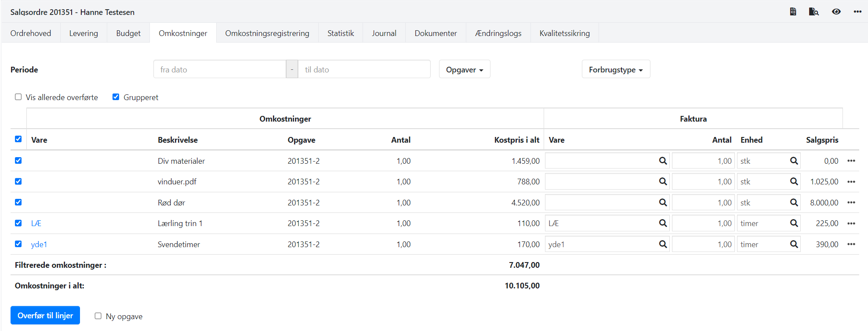Open row options for vinduer.pdf line
The height and width of the screenshot is (331, 868).
pyautogui.click(x=851, y=182)
